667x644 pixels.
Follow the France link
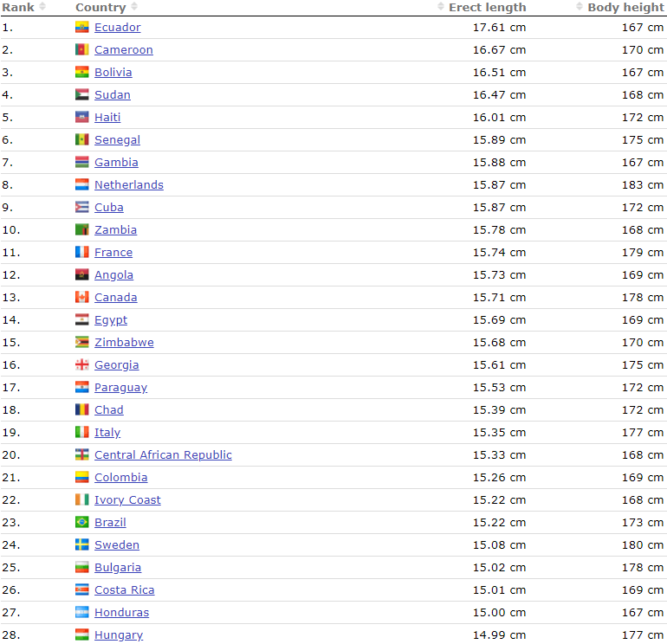[113, 253]
